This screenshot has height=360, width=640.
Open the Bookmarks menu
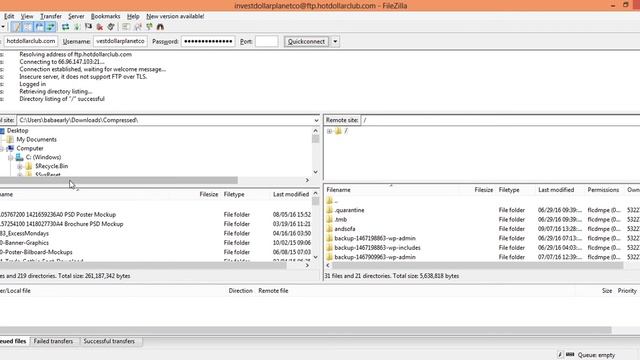[105, 16]
